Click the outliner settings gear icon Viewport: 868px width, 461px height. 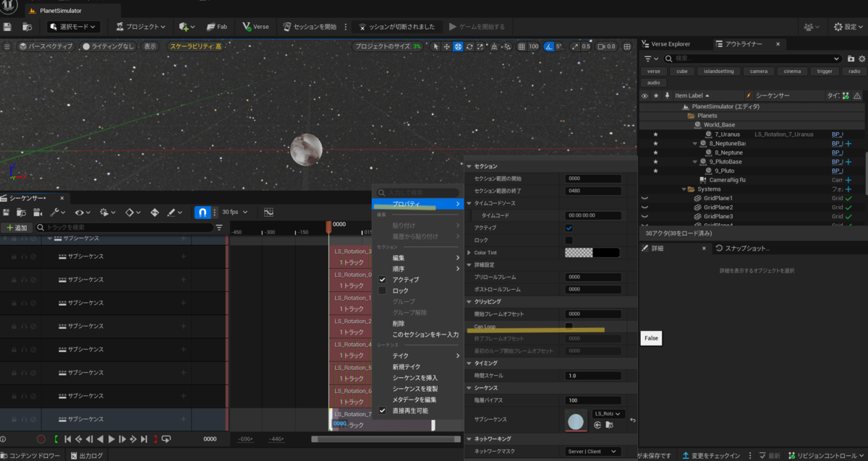pyautogui.click(x=861, y=58)
